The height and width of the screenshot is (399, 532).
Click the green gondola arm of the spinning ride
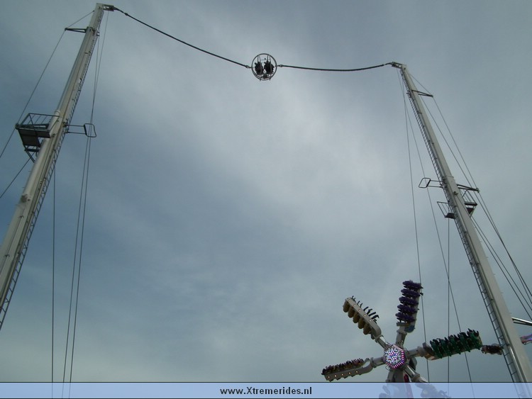(454, 344)
